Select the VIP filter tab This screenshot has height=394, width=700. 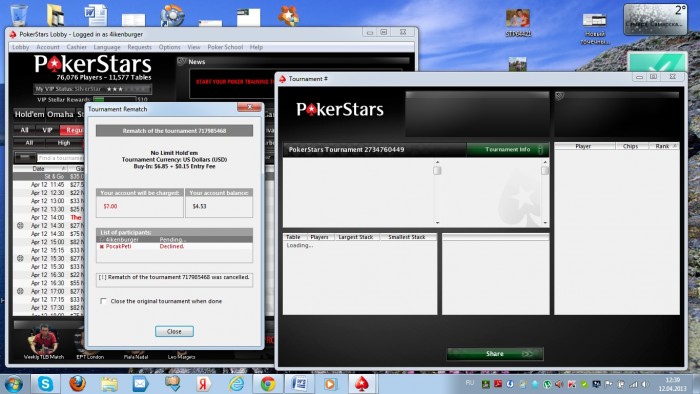click(47, 130)
